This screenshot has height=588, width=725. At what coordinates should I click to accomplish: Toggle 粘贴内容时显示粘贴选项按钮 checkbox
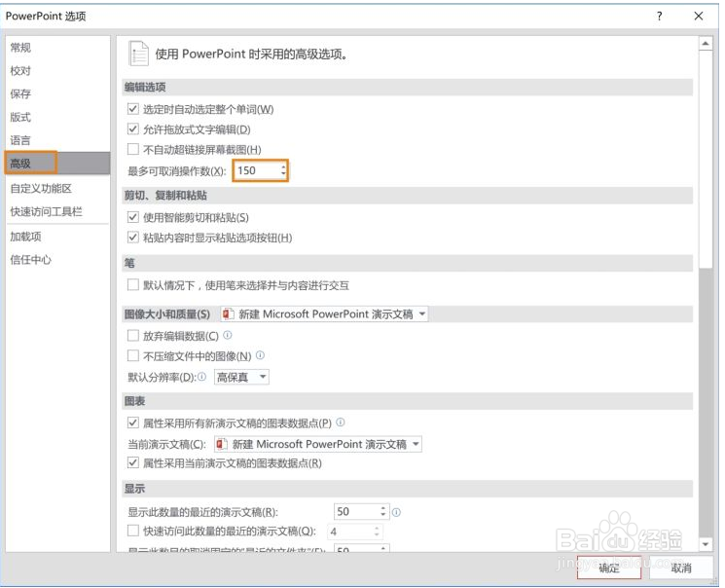click(x=133, y=238)
